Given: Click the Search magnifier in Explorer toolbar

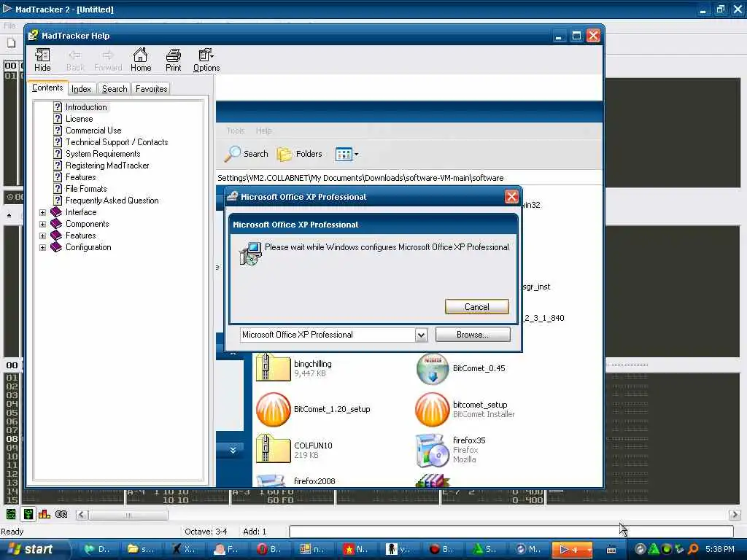Looking at the screenshot, I should click(233, 154).
